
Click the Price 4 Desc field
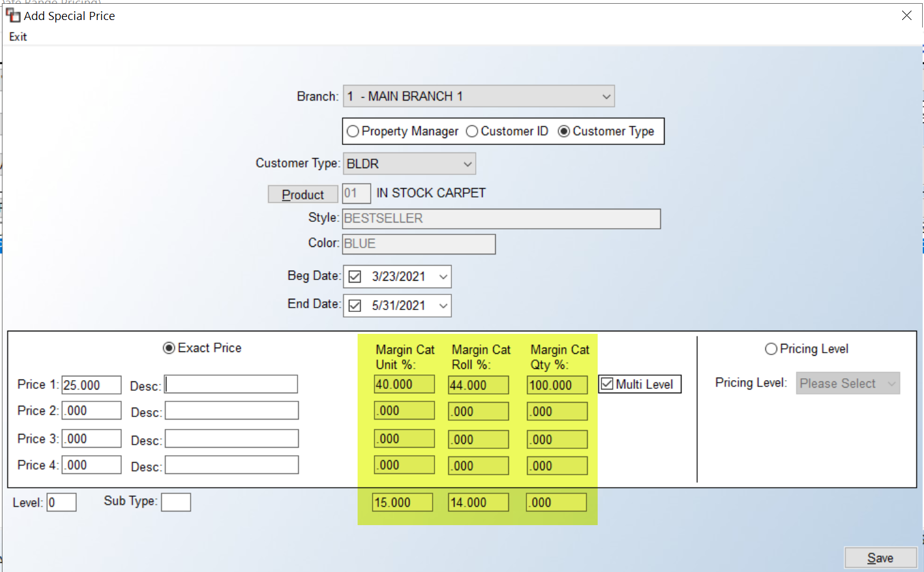pyautogui.click(x=231, y=465)
